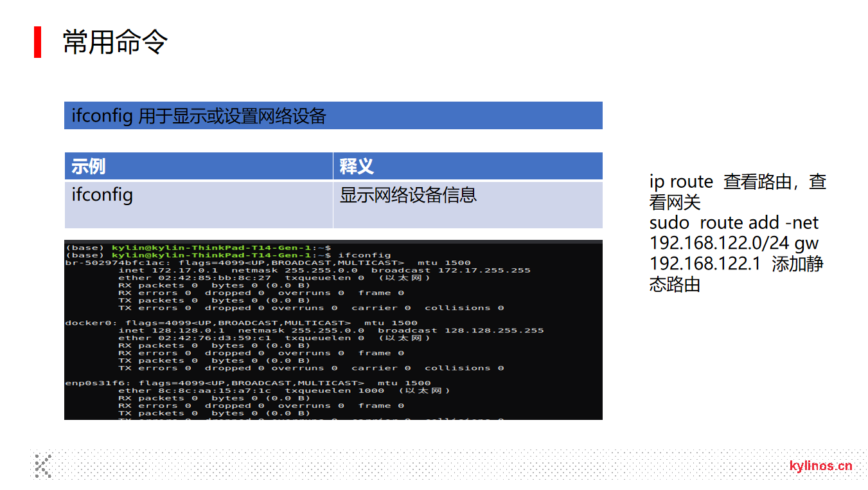Click the sudo route add -net text
Viewport: 868px width, 490px height.
[x=734, y=223]
